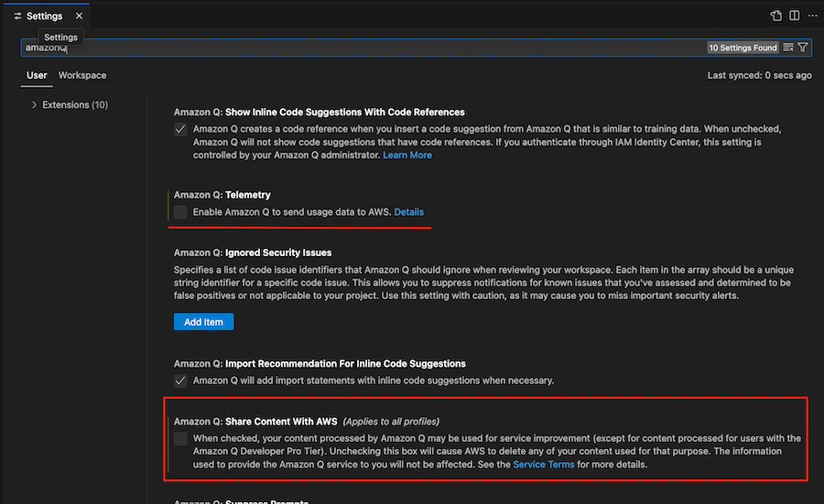Clear the settings search input
This screenshot has width=824, height=504.
[x=788, y=48]
